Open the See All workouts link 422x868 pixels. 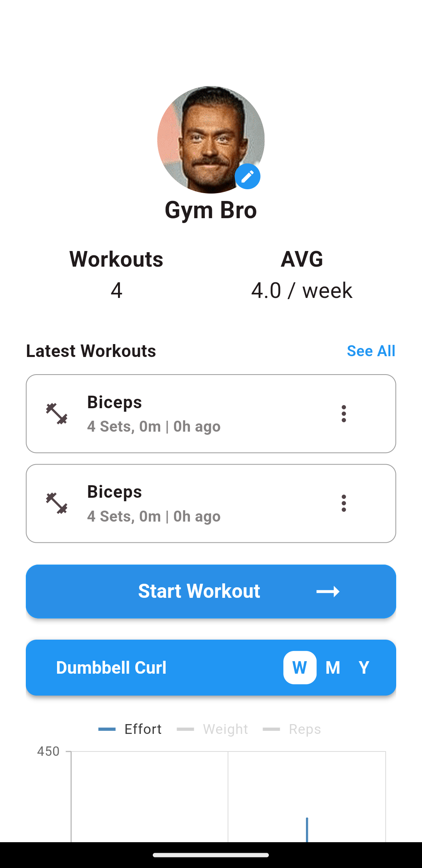(371, 351)
